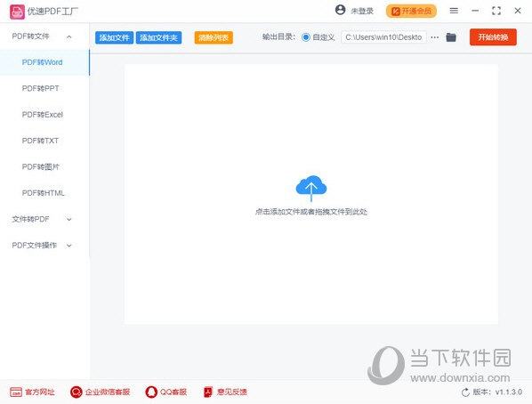Image resolution: width=532 pixels, height=404 pixels.
Task: Open the hamburger menu icon
Action: pyautogui.click(x=454, y=11)
